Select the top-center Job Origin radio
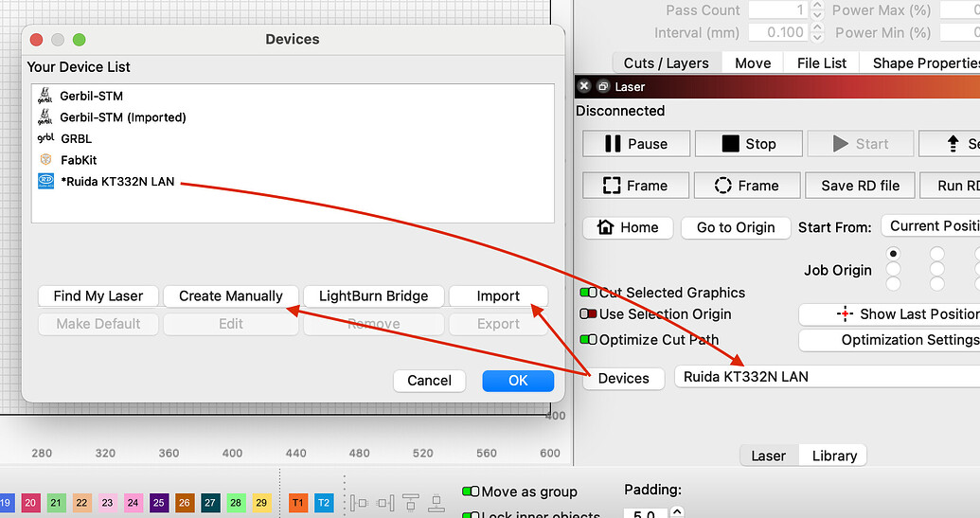This screenshot has width=980, height=518. pyautogui.click(x=936, y=254)
